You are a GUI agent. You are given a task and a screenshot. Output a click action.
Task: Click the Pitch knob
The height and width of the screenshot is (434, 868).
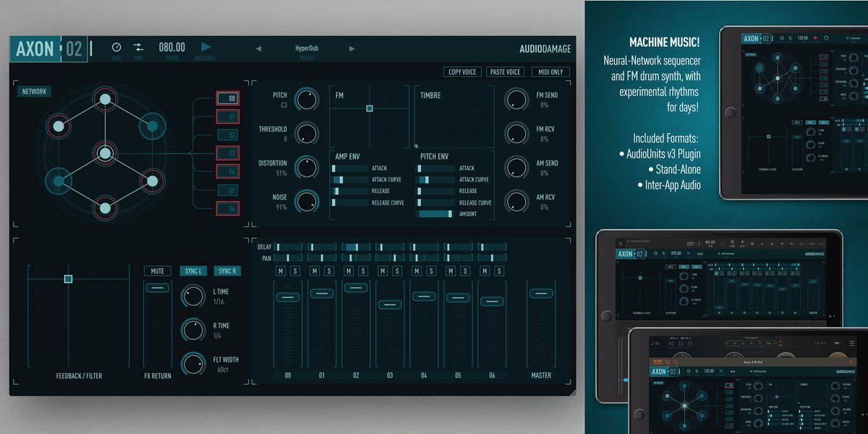[307, 99]
